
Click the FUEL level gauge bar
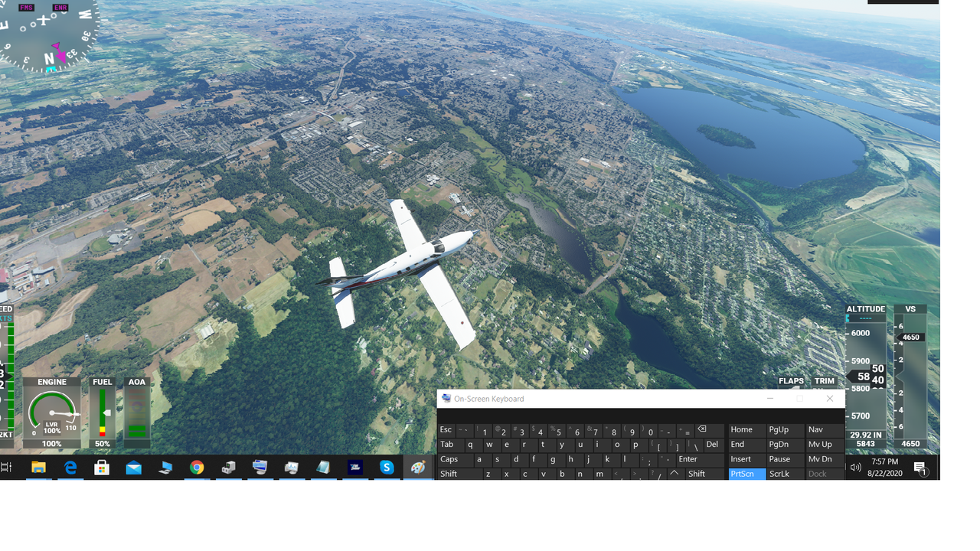pyautogui.click(x=103, y=412)
